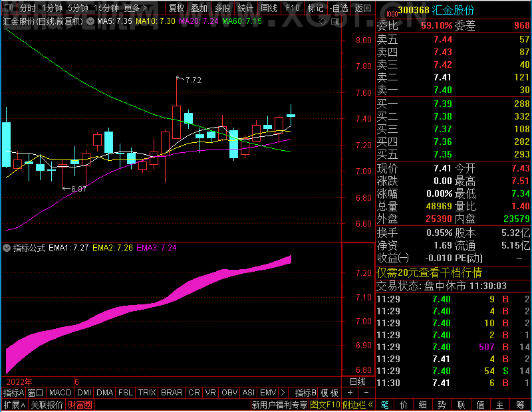This screenshot has width=532, height=412.
Task: Select the 势 trend tab
Action: [442, 405]
